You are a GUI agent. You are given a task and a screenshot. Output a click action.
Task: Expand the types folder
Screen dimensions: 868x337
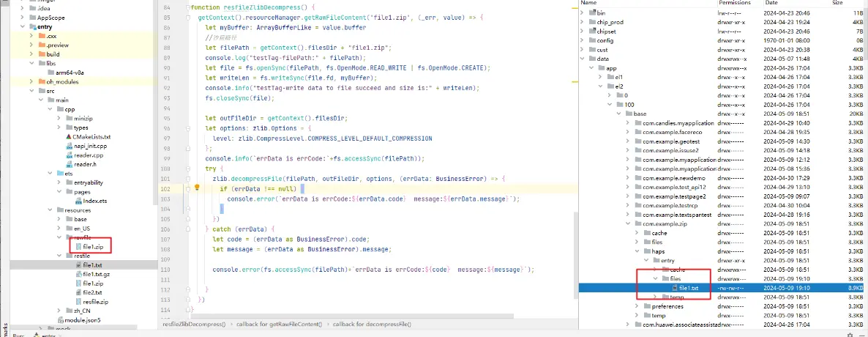60,127
